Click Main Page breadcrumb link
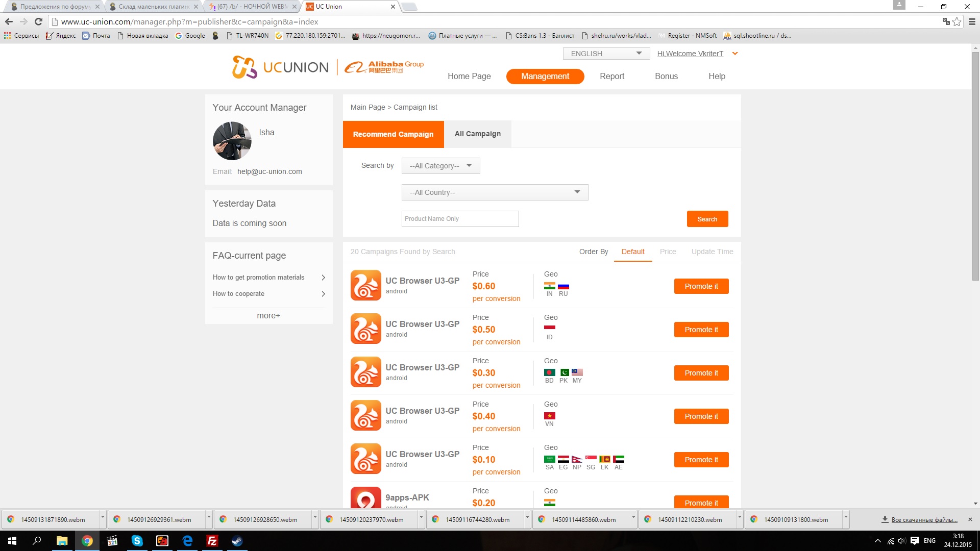Image resolution: width=980 pixels, height=551 pixels. (x=367, y=107)
